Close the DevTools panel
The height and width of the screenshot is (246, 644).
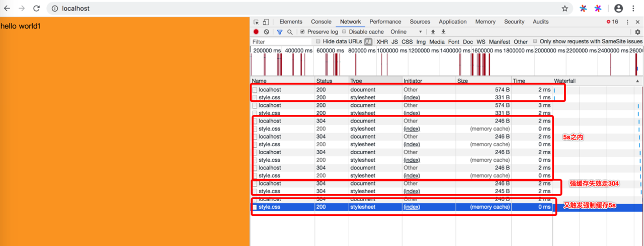pyautogui.click(x=637, y=22)
